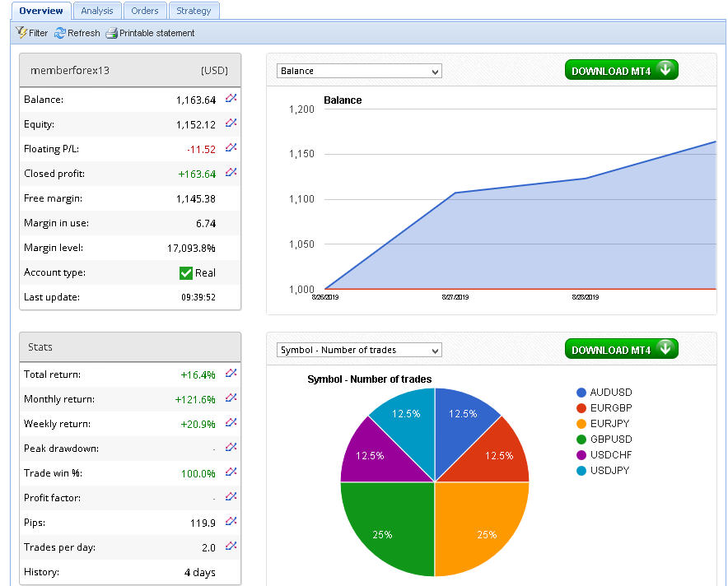Click the chart icon beside Equity
The image size is (728, 586).
pyautogui.click(x=231, y=123)
